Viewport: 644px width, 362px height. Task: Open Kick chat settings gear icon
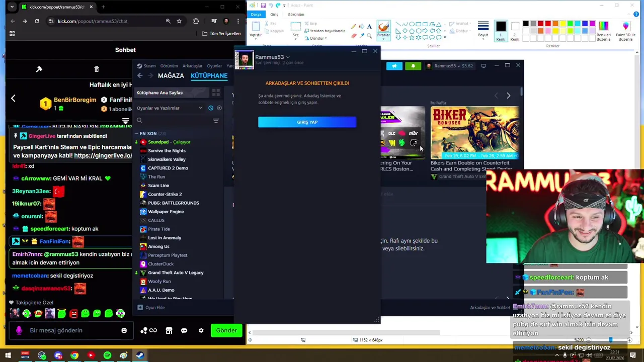201,330
